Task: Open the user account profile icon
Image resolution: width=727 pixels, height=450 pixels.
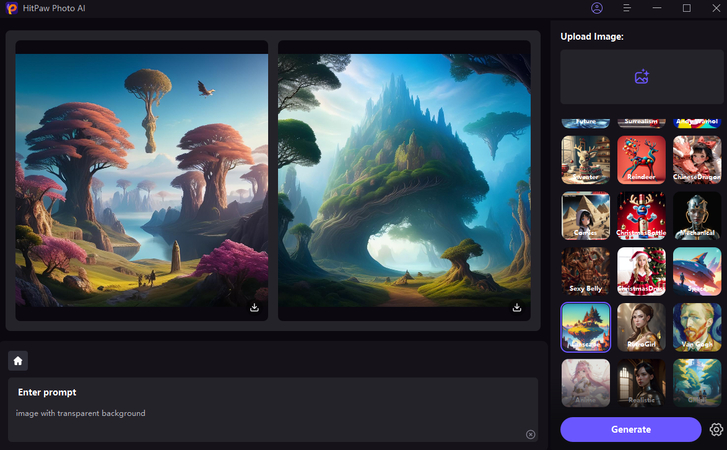Action: [x=597, y=8]
